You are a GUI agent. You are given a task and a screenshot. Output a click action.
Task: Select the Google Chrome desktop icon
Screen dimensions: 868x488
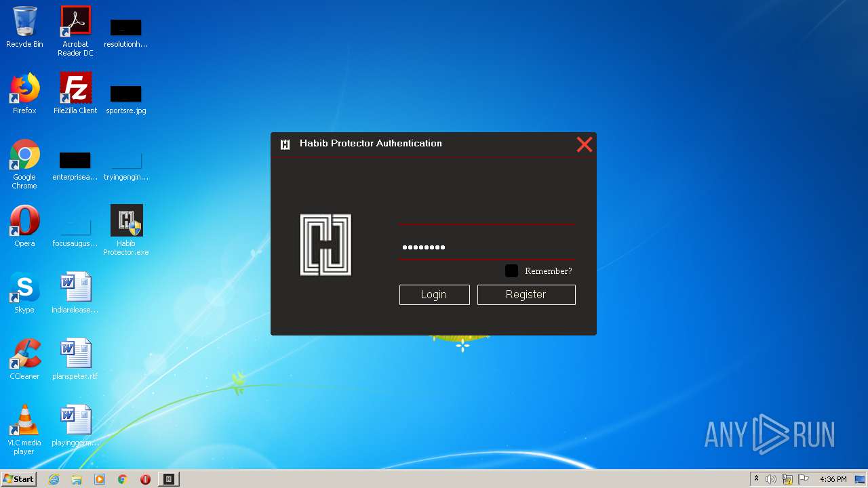pyautogui.click(x=24, y=165)
